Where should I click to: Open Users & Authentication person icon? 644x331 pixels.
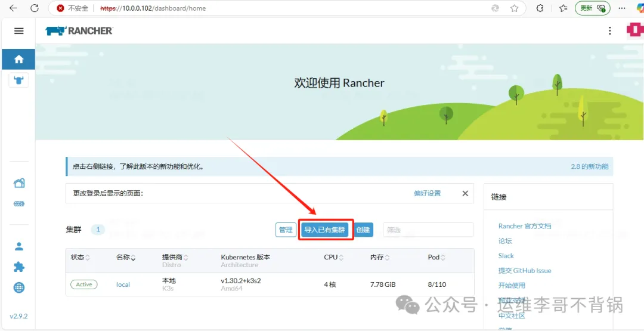(x=19, y=246)
